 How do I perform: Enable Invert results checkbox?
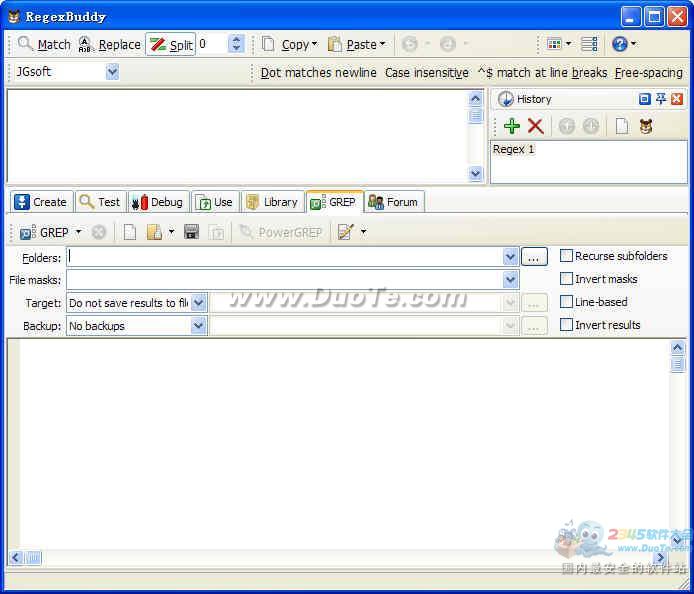566,325
